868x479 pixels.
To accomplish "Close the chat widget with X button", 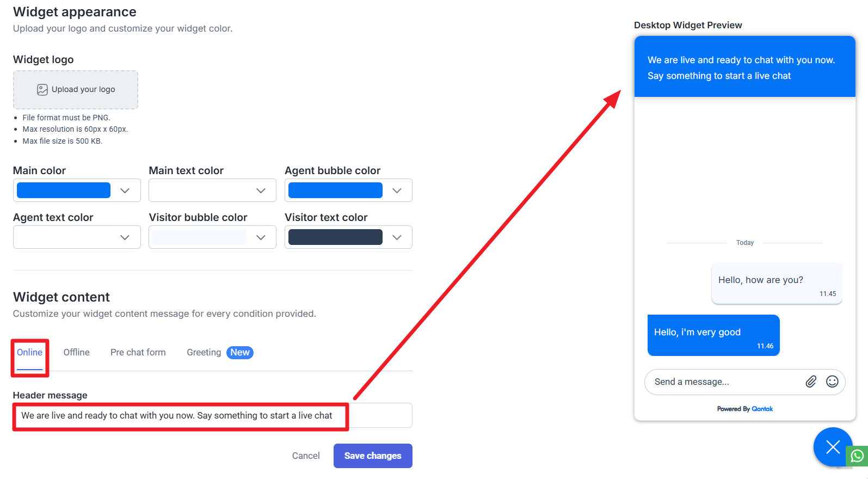I will [833, 447].
